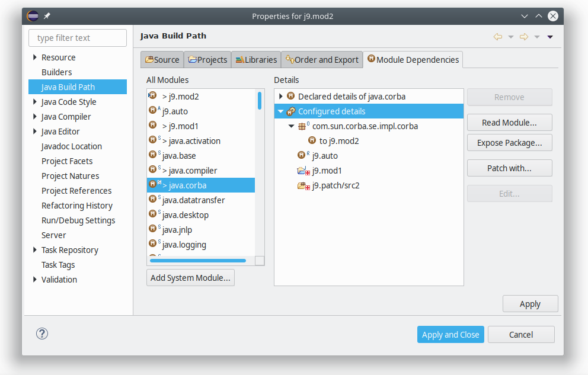The width and height of the screenshot is (588, 375).
Task: Click the module icon beside 'to j9.mod2'
Action: [312, 140]
